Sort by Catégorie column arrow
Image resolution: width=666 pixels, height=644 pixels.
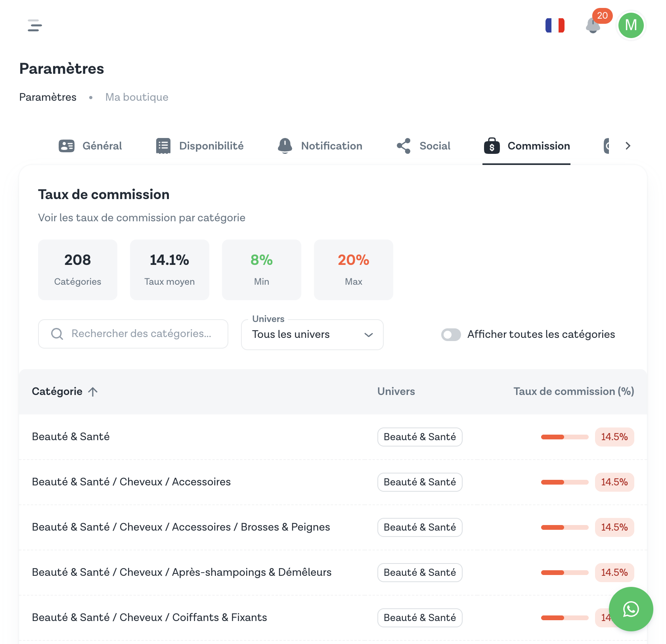93,392
